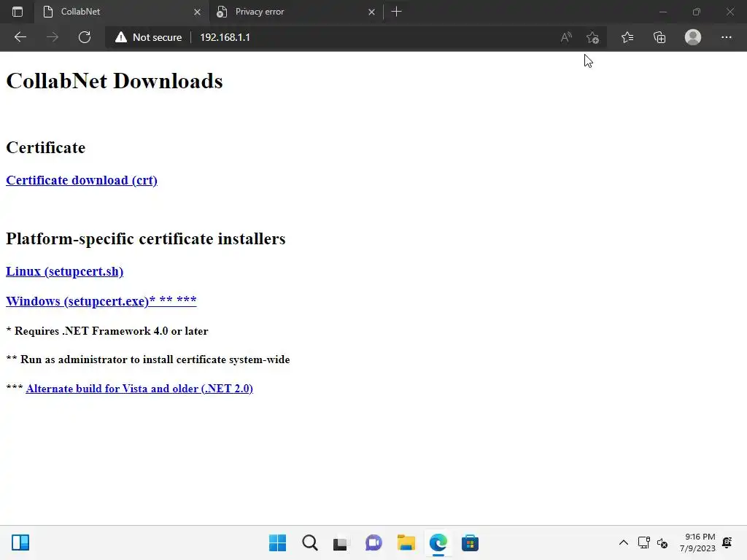
Task: Click the CollabNet Downloads heading
Action: (x=115, y=81)
